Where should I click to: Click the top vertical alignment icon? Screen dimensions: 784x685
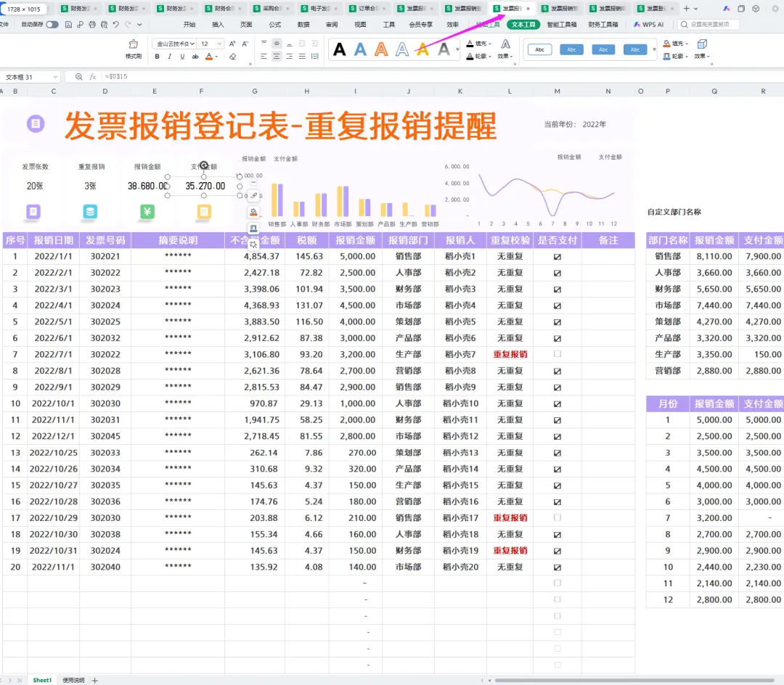264,44
